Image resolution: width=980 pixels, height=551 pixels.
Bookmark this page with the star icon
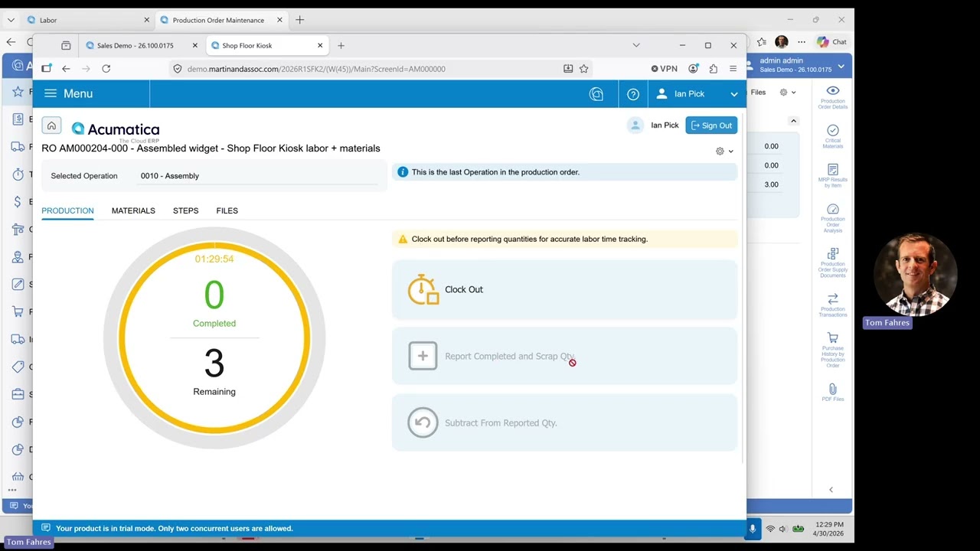pyautogui.click(x=584, y=69)
